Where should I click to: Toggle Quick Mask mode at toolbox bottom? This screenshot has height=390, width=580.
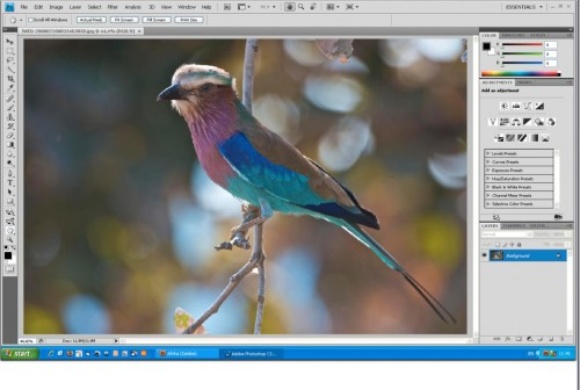tap(10, 269)
